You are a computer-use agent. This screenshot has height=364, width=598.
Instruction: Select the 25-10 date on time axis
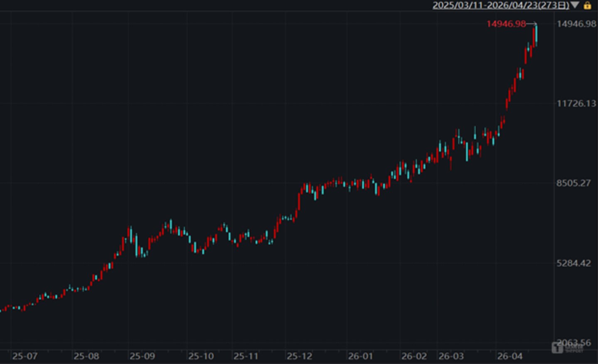(201, 356)
